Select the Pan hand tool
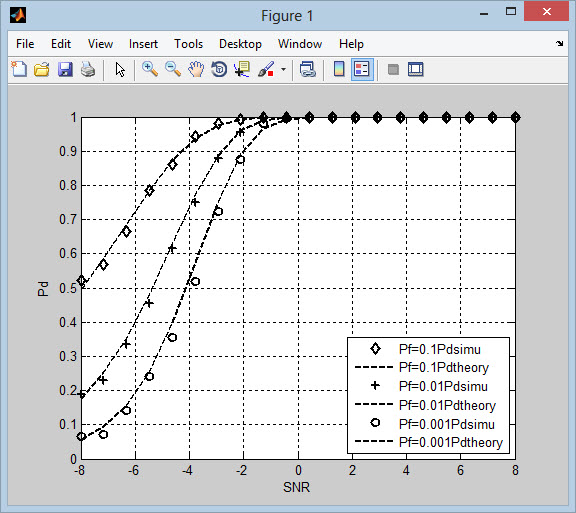 click(196, 69)
